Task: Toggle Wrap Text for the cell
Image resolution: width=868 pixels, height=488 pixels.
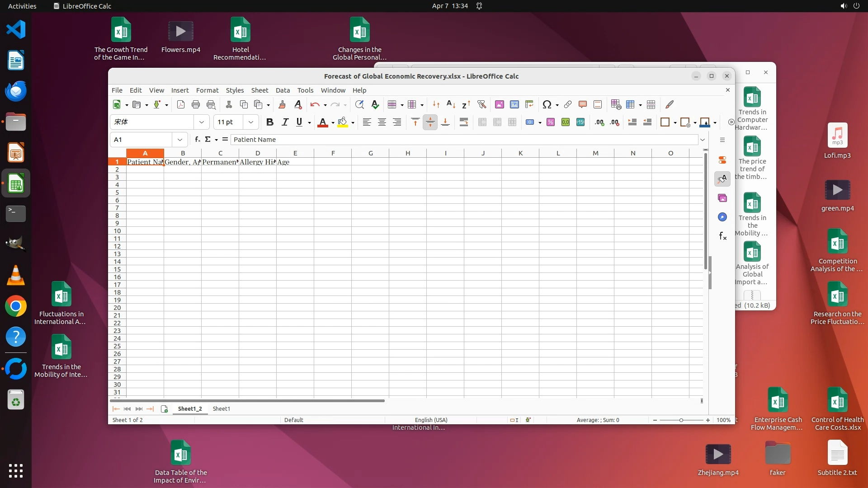Action: click(464, 122)
